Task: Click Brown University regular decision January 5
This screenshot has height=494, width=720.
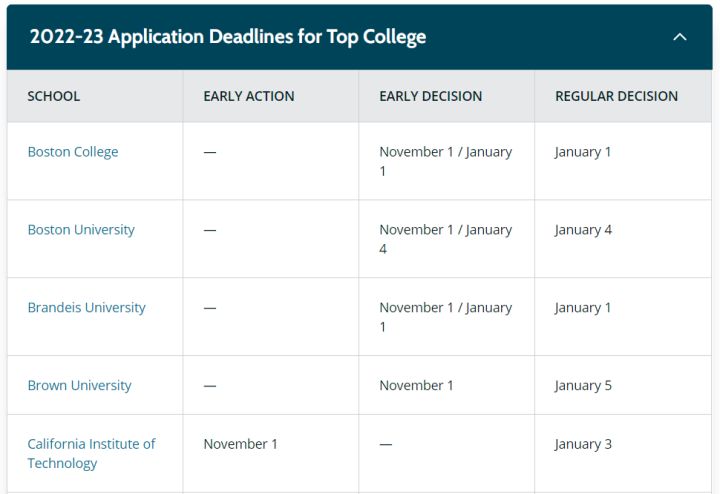Action: 583,386
